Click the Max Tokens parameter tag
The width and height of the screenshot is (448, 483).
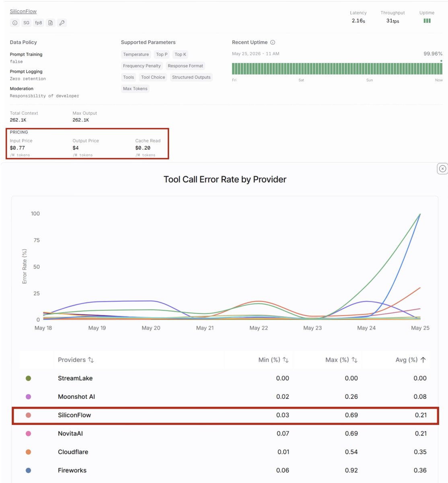pos(135,89)
